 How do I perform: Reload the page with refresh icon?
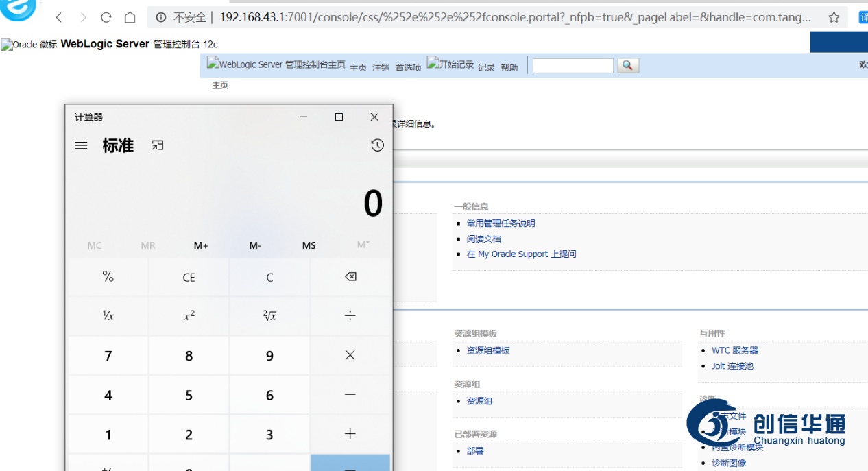[x=106, y=17]
